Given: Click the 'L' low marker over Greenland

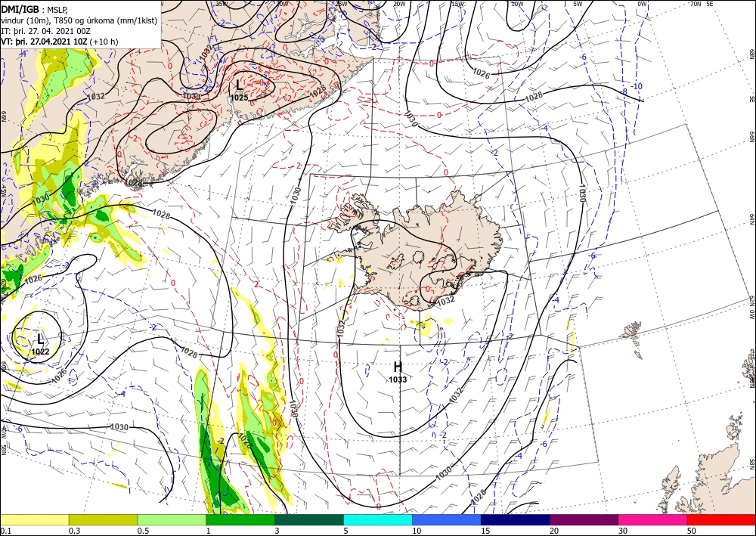Looking at the screenshot, I should point(239,85).
